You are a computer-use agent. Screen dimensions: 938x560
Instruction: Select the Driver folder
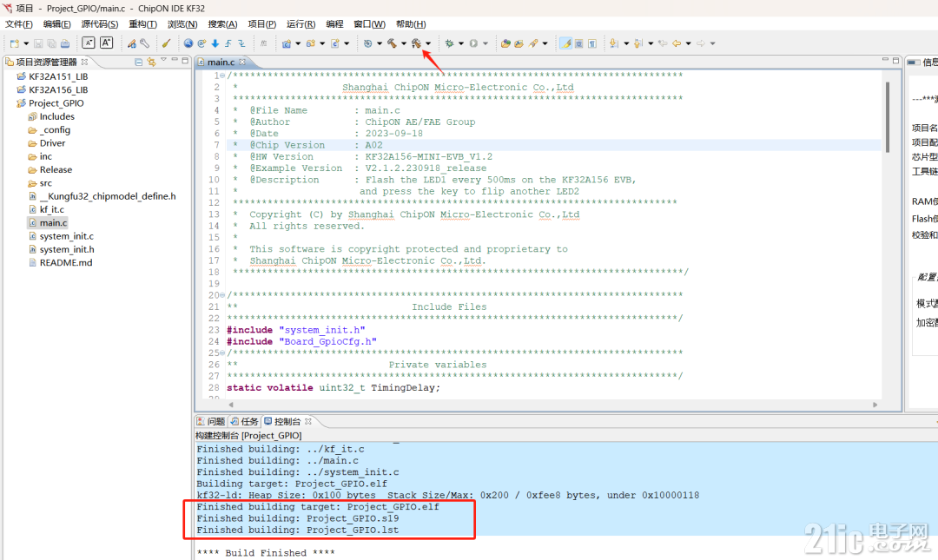(53, 143)
